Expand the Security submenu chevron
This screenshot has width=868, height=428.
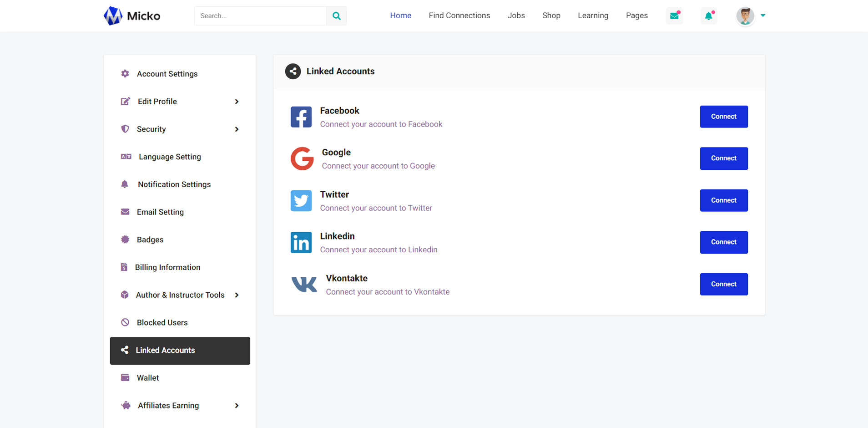(x=237, y=129)
